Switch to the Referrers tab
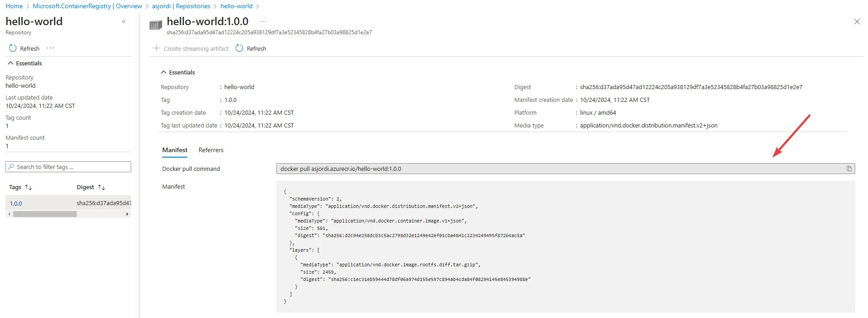The height and width of the screenshot is (318, 868). [211, 150]
